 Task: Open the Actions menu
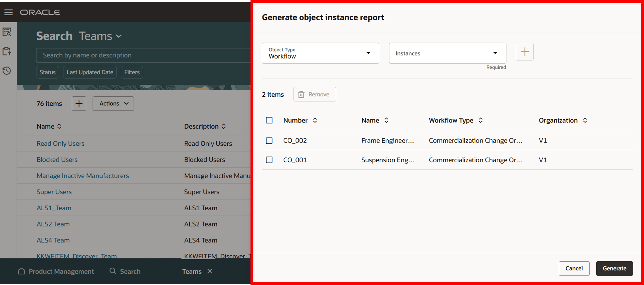113,103
